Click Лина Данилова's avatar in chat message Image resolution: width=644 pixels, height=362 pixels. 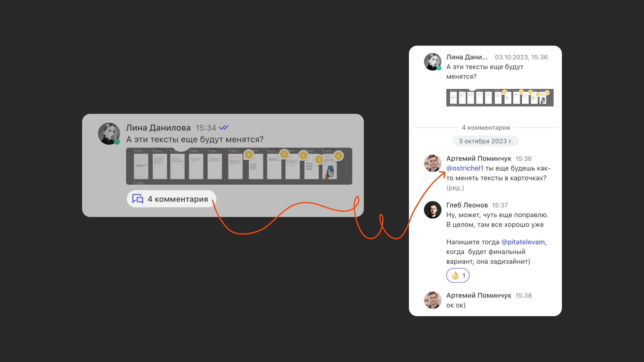[109, 133]
